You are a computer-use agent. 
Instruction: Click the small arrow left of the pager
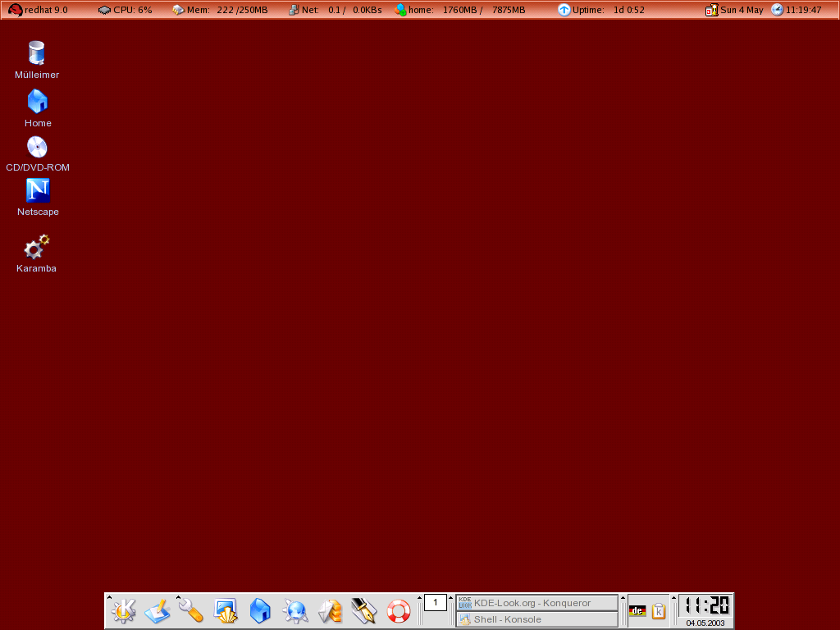pyautogui.click(x=419, y=598)
